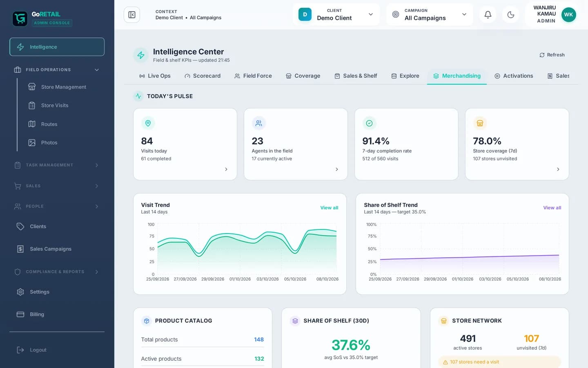The height and width of the screenshot is (368, 588).
Task: Select the Merchandising tab
Action: pos(457,76)
